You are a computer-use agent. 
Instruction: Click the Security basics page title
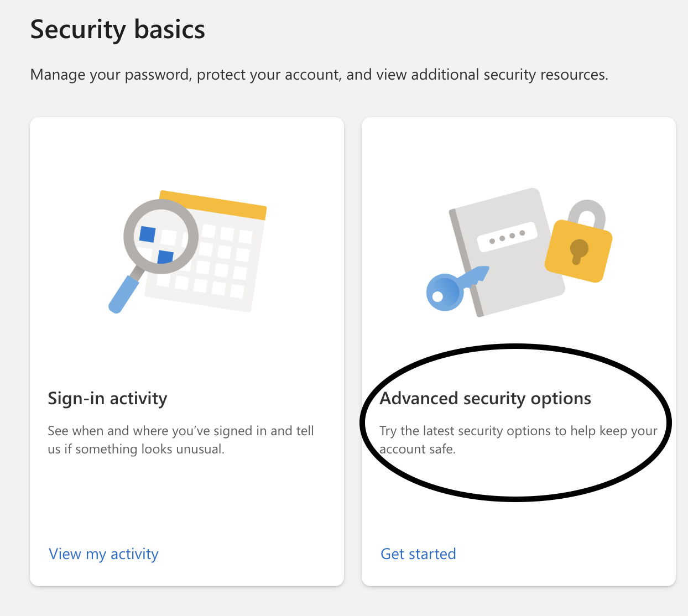[x=118, y=30]
